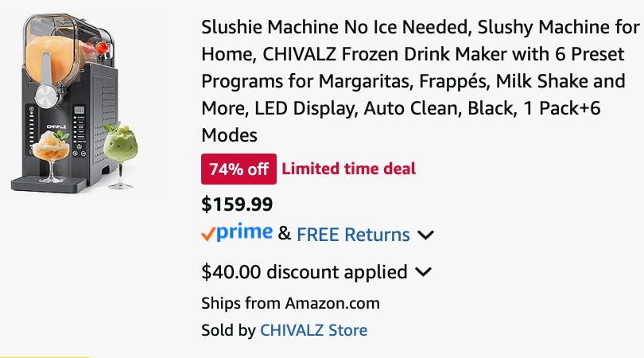Click the yellow button edge at bottom left
Viewport: 644px width, 358px height.
(45, 356)
